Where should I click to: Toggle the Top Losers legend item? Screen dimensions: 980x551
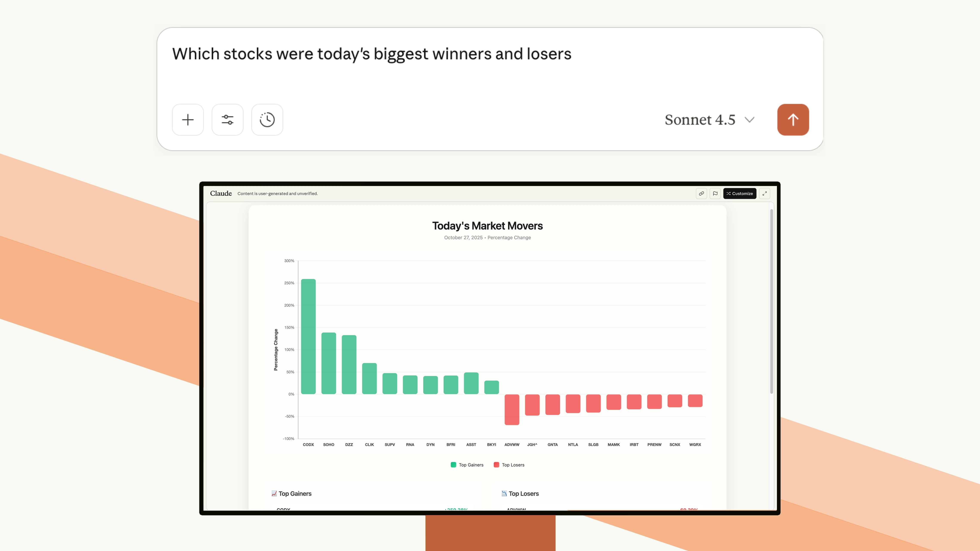tap(513, 465)
